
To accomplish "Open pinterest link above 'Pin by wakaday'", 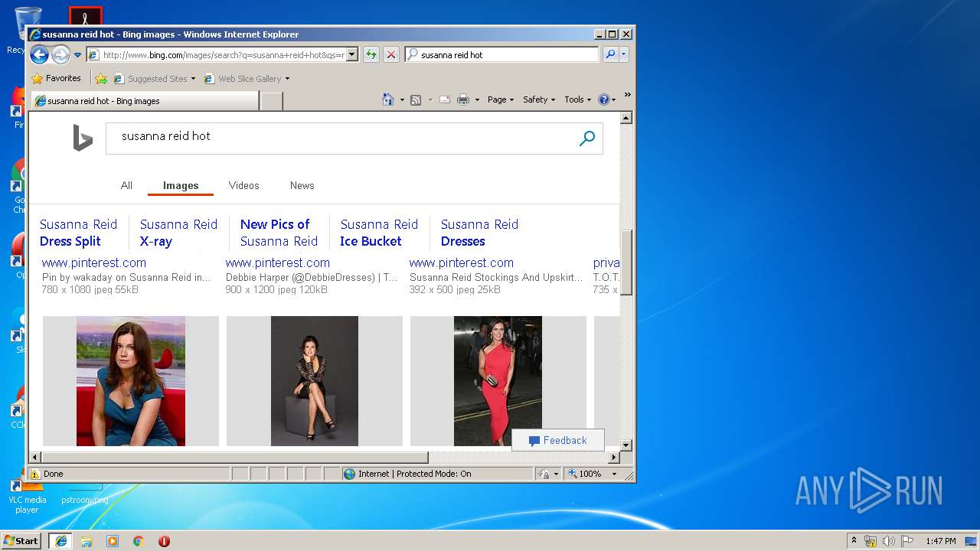I will tap(94, 262).
